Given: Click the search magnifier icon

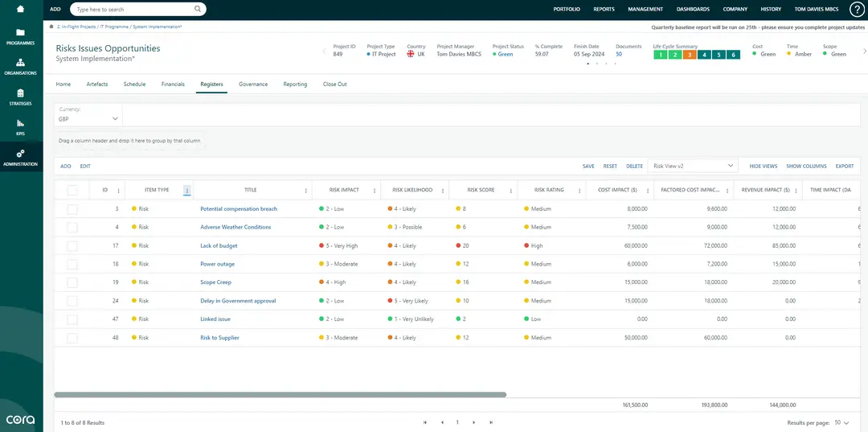Looking at the screenshot, I should (x=198, y=10).
